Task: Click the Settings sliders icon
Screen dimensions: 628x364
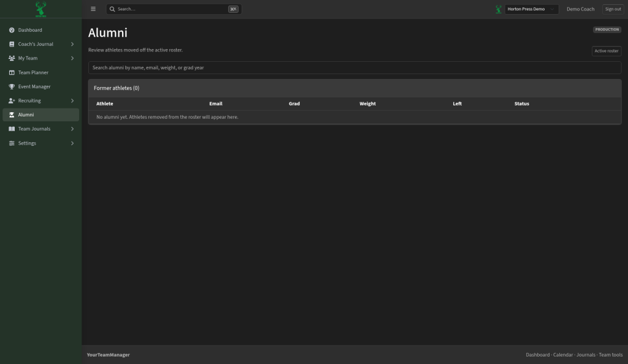Action: click(x=12, y=143)
